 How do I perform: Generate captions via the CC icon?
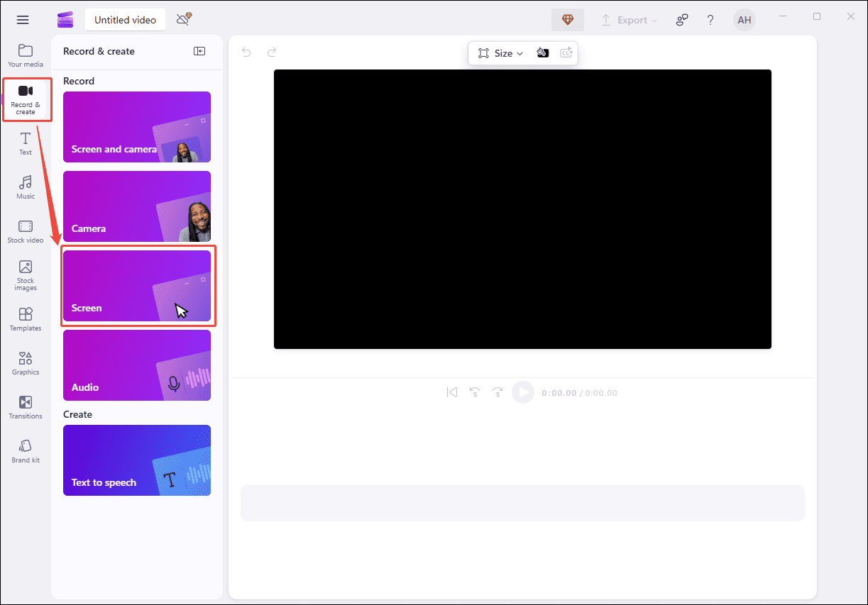click(566, 52)
